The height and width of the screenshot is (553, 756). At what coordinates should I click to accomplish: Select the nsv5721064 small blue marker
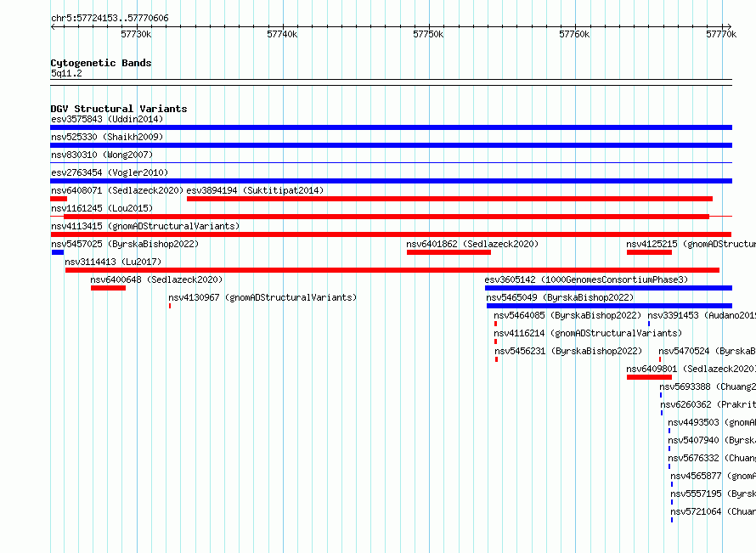(672, 520)
